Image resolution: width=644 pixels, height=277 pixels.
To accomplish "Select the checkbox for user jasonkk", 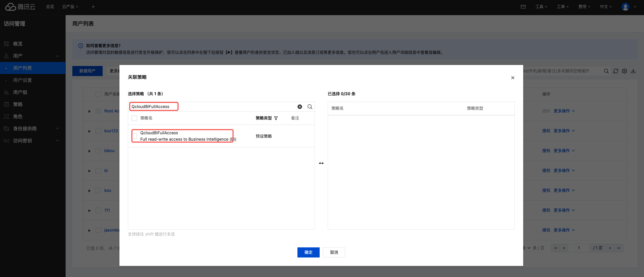I will 98,230.
